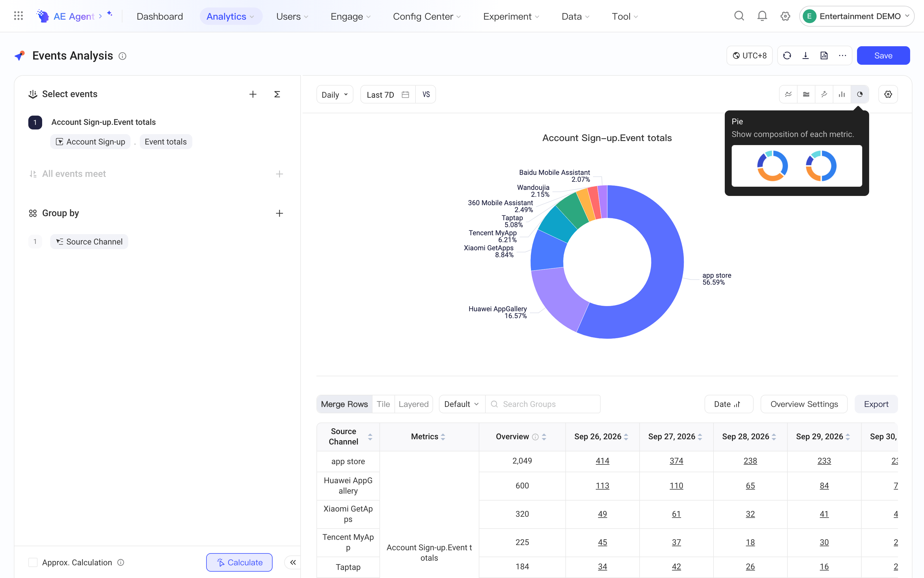
Task: Click the Calculate button
Action: click(x=239, y=562)
